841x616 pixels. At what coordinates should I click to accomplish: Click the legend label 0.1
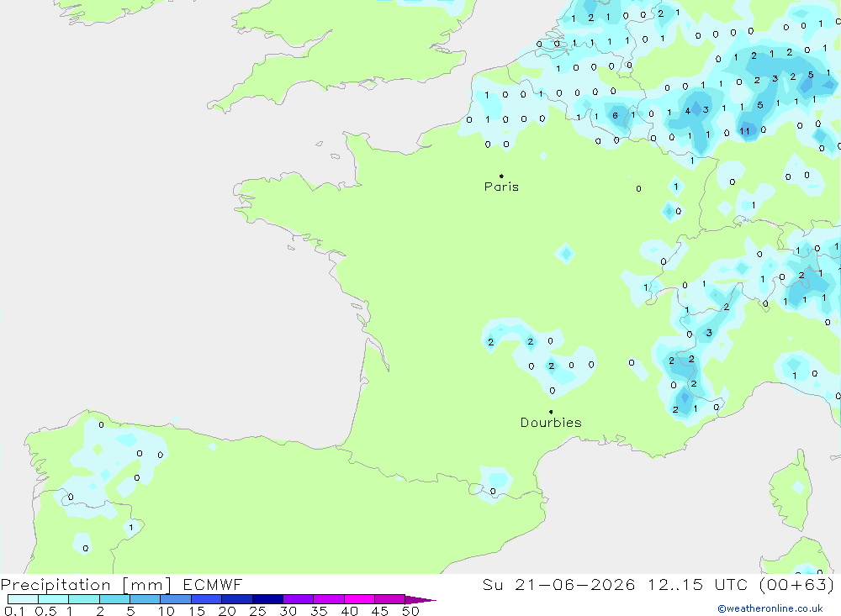coord(14,611)
